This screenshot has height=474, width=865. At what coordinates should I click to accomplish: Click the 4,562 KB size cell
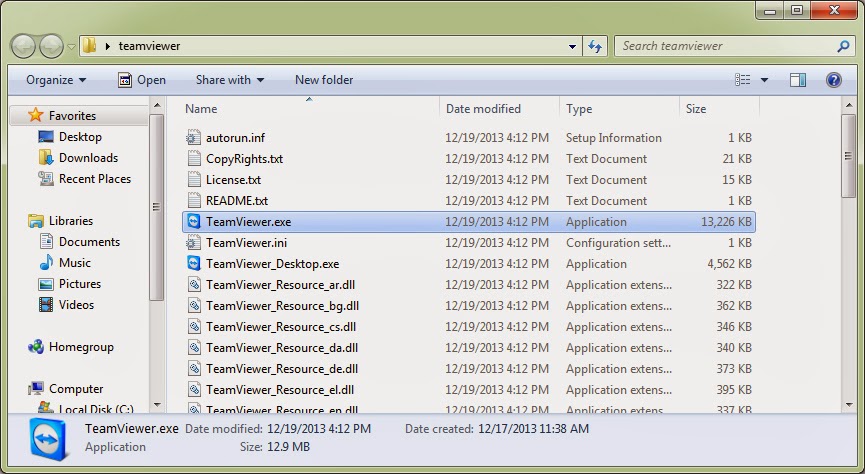pyautogui.click(x=729, y=263)
